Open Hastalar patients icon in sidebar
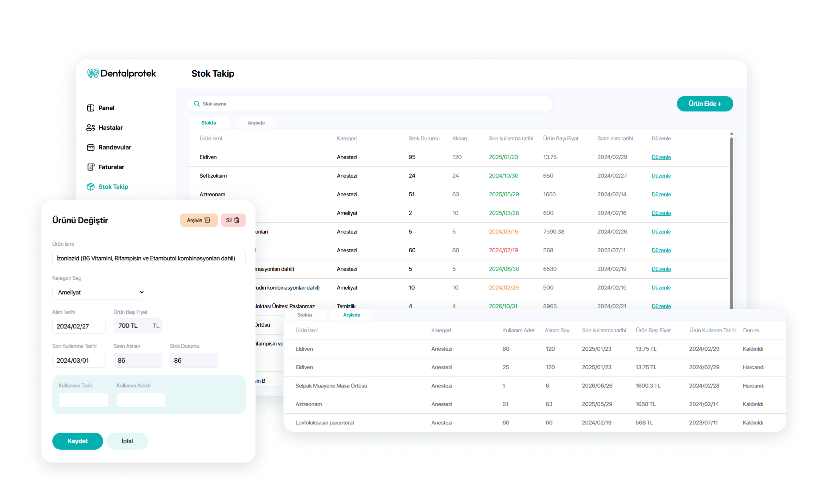This screenshot has height=504, width=823. [90, 127]
